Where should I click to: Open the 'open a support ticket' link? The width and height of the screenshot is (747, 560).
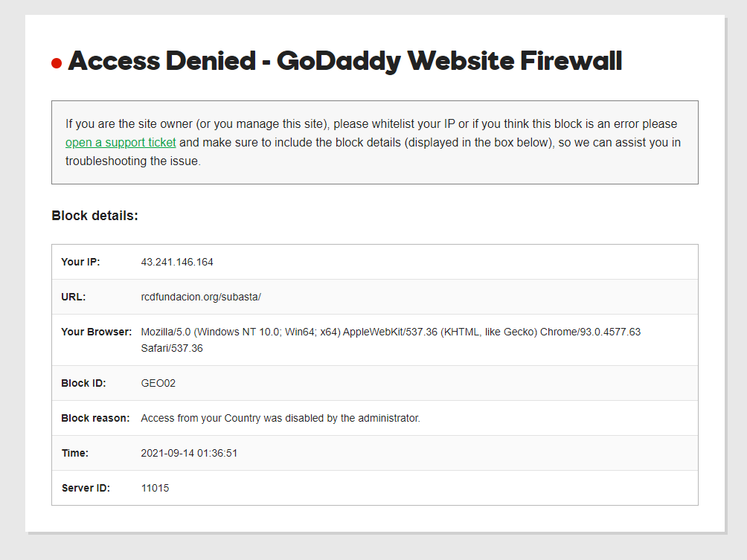point(121,142)
